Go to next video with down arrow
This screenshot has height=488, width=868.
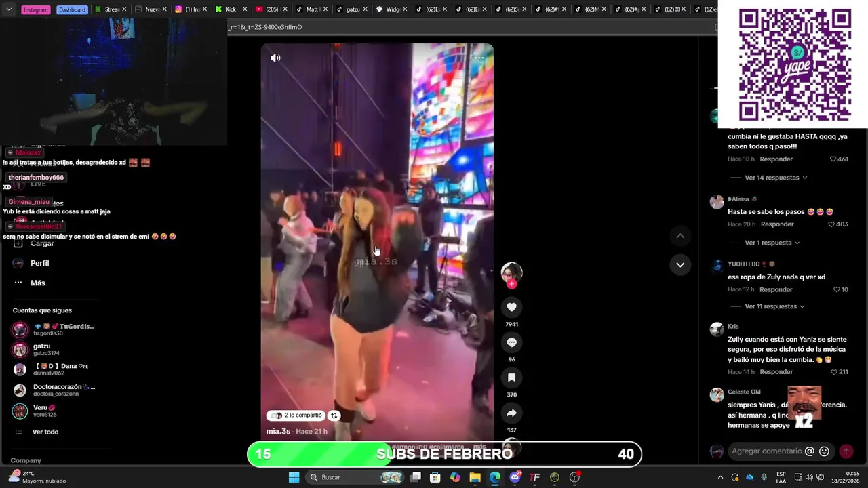tap(680, 264)
